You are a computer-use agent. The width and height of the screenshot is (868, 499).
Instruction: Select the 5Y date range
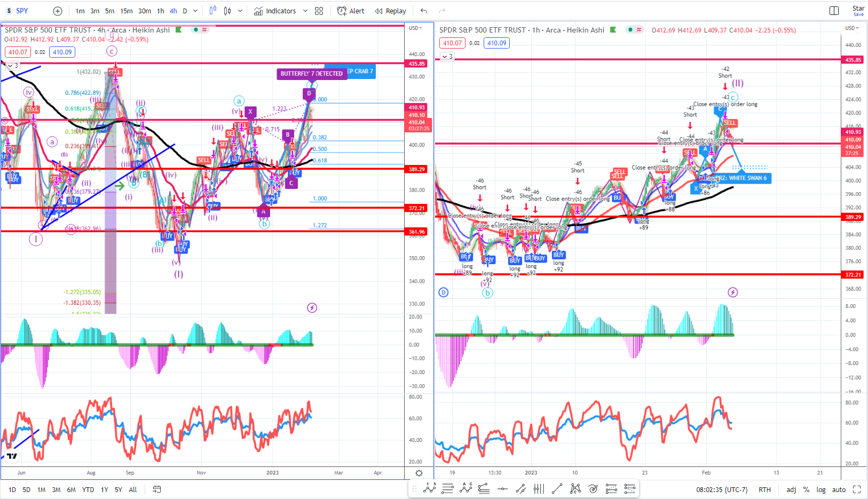point(119,489)
